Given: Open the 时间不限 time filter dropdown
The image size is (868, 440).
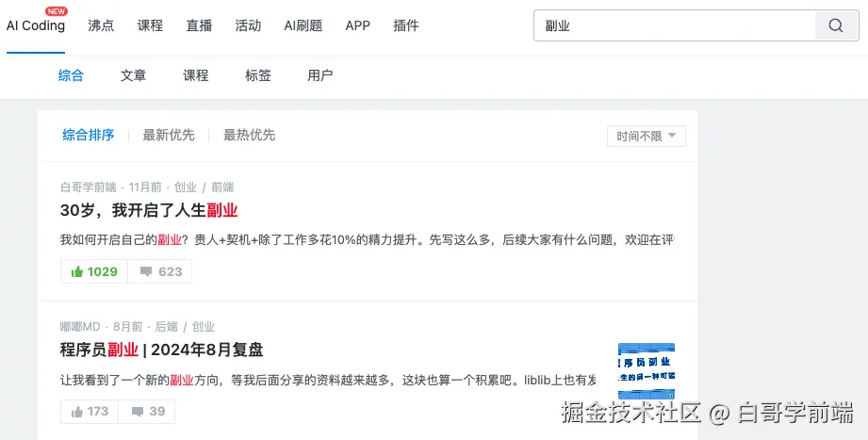Looking at the screenshot, I should click(x=646, y=137).
